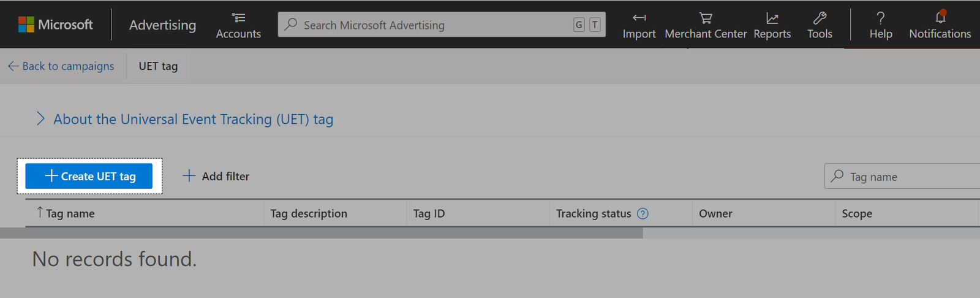Click the Tracking status help icon
The width and height of the screenshot is (980, 298).
coord(643,213)
